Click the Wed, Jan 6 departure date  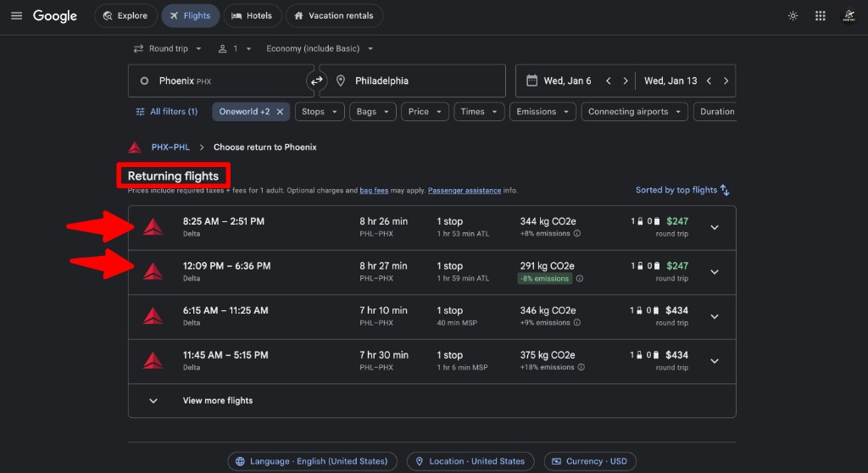coord(567,81)
